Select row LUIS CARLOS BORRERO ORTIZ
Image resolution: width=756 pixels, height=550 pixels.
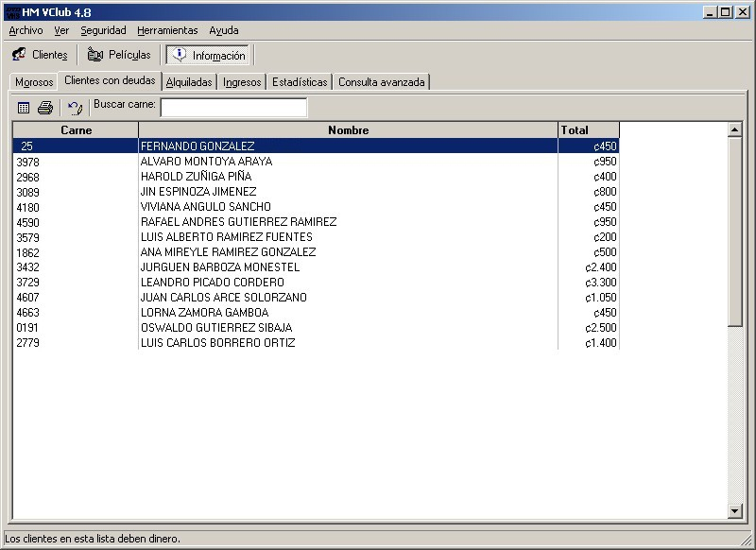(x=316, y=343)
